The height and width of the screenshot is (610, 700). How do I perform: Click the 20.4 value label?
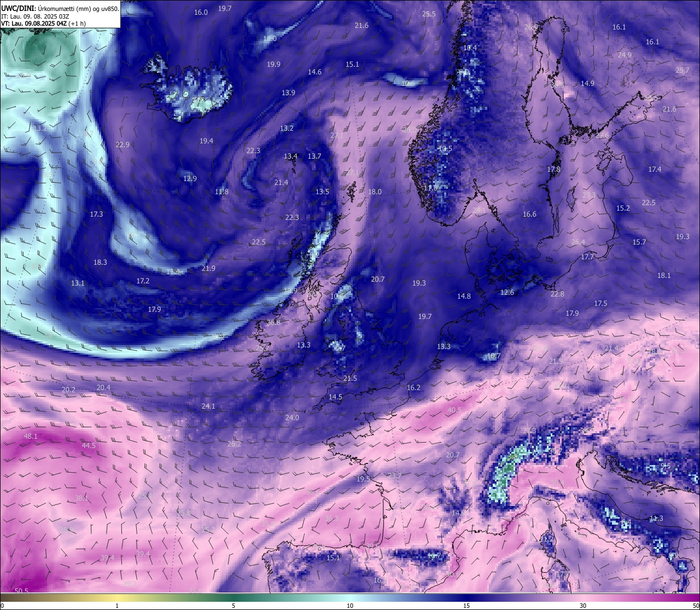pyautogui.click(x=103, y=388)
